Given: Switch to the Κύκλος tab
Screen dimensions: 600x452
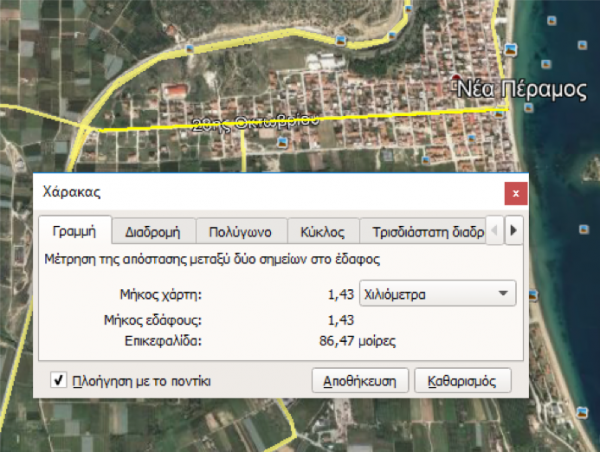Looking at the screenshot, I should tap(322, 231).
